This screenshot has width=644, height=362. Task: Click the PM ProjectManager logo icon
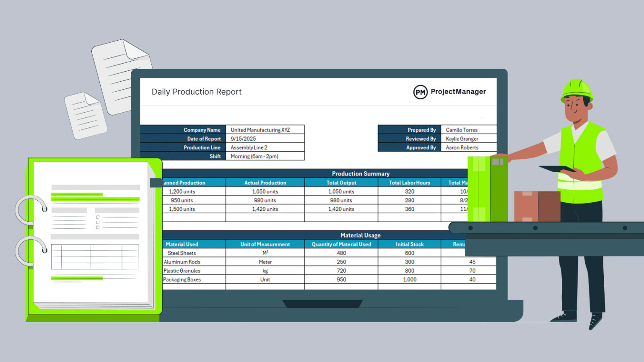click(x=420, y=91)
